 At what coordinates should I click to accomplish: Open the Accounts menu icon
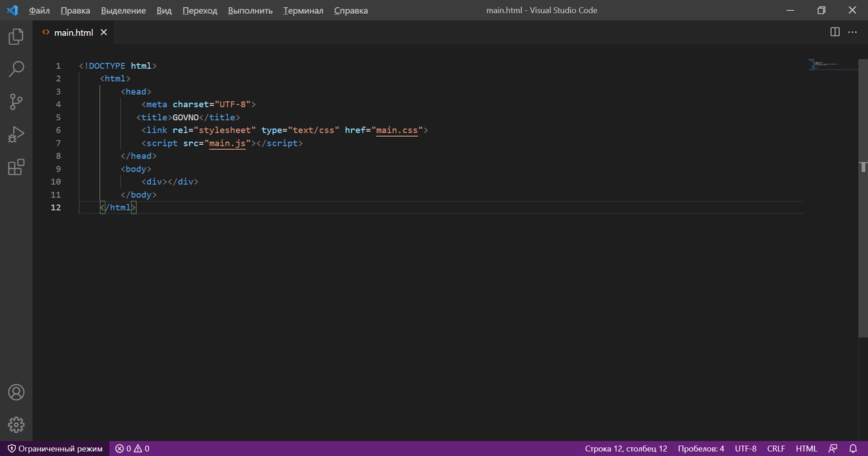click(16, 392)
